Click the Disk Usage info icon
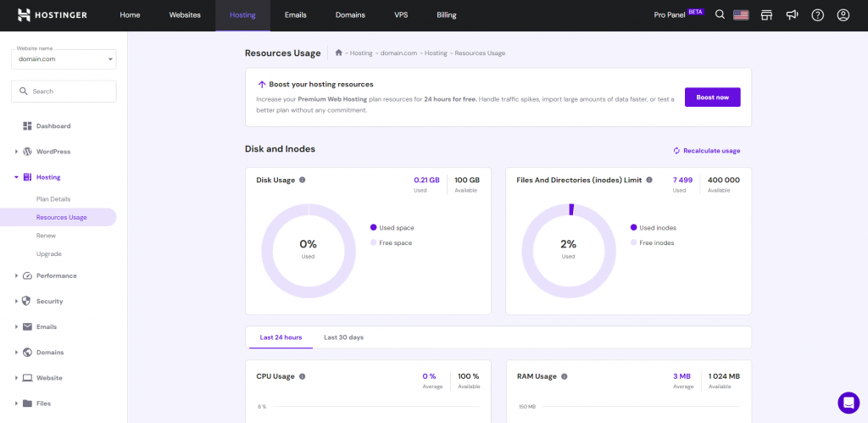Screen dimensions: 868x423 (x=303, y=180)
